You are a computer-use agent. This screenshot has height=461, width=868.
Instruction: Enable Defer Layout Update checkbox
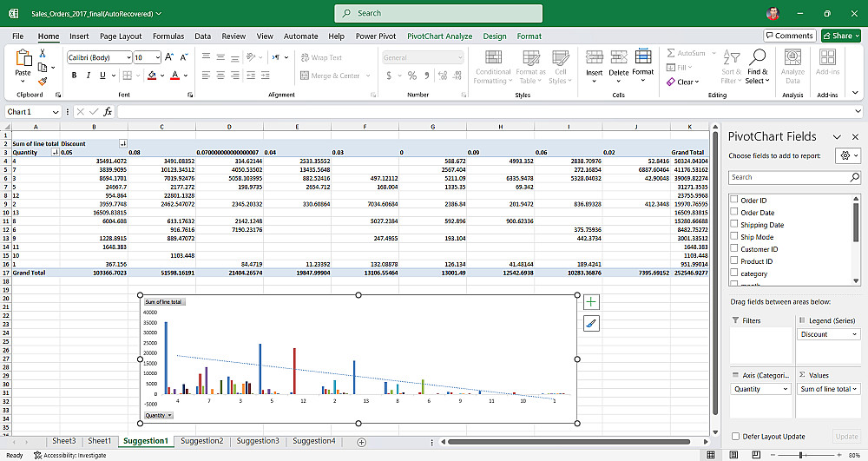point(736,436)
